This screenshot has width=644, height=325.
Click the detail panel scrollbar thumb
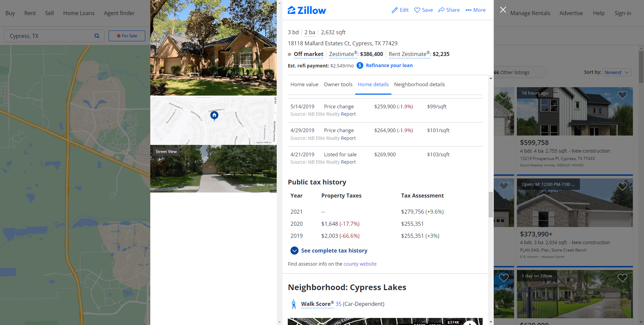491,205
